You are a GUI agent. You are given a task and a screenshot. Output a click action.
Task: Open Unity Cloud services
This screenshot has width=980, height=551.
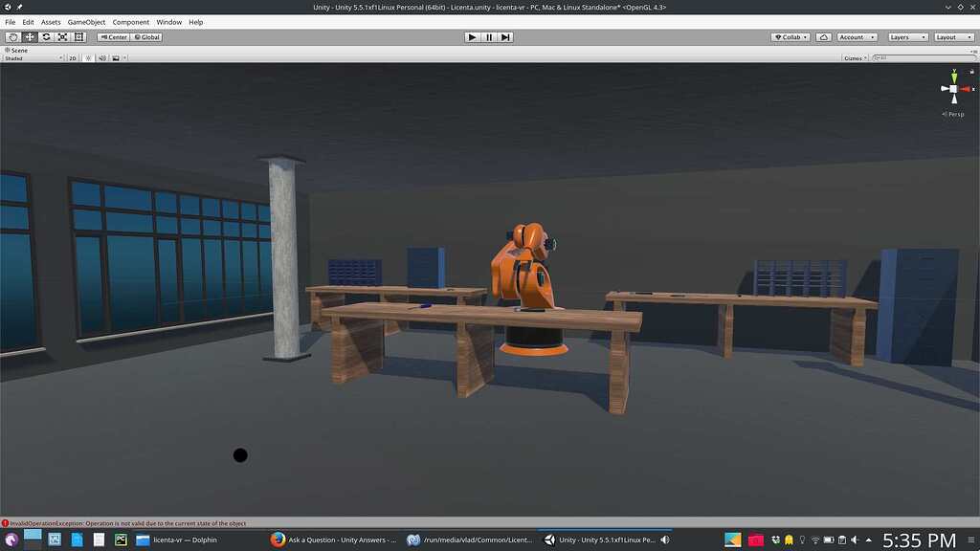pyautogui.click(x=823, y=36)
